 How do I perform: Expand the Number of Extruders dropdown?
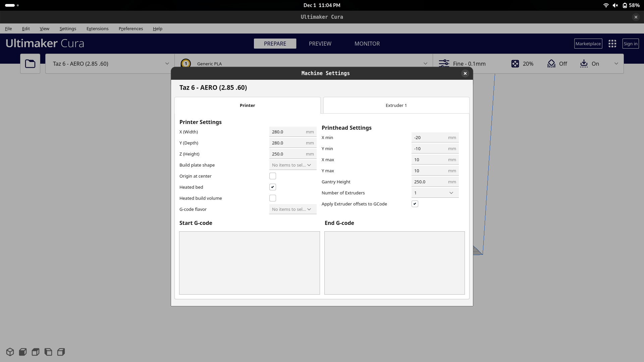[435, 193]
